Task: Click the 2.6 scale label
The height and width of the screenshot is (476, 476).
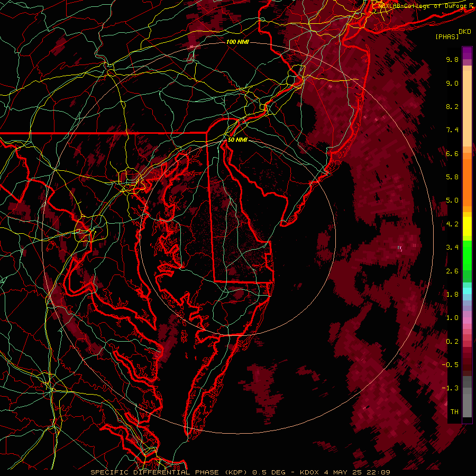Action: (x=452, y=271)
